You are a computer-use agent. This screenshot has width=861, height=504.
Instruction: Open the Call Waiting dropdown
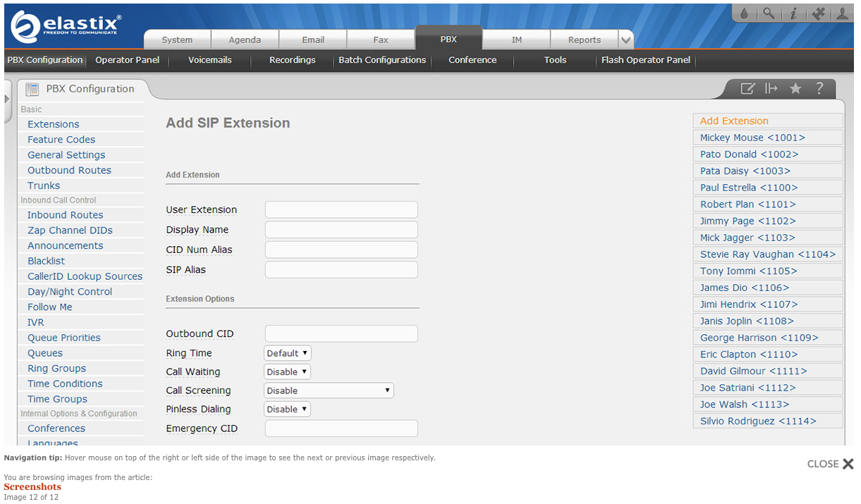[x=287, y=371]
